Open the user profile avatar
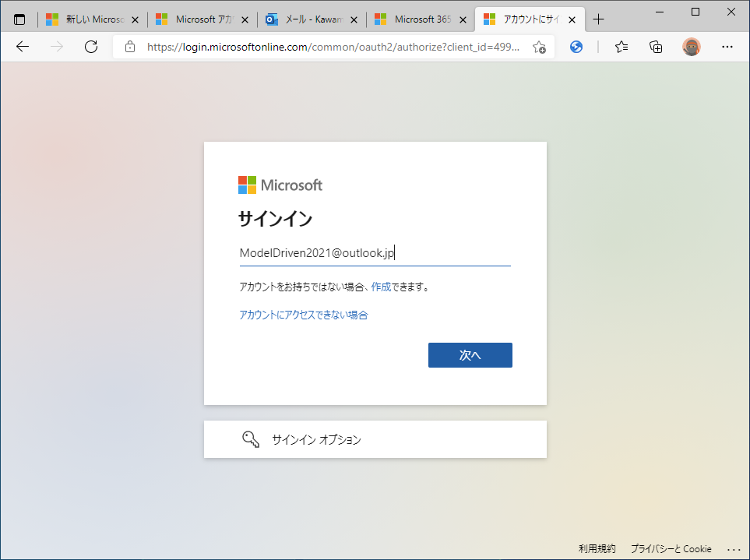 coord(691,47)
